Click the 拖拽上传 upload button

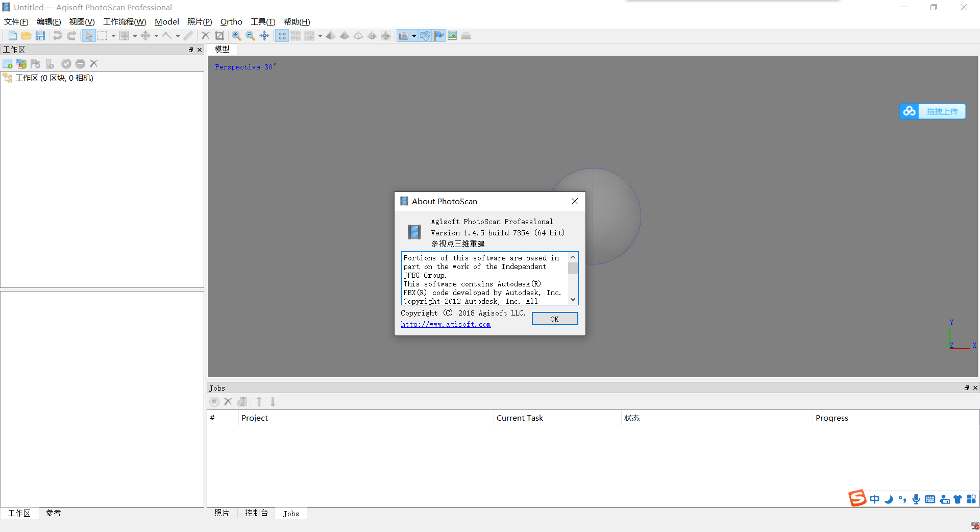tap(933, 111)
